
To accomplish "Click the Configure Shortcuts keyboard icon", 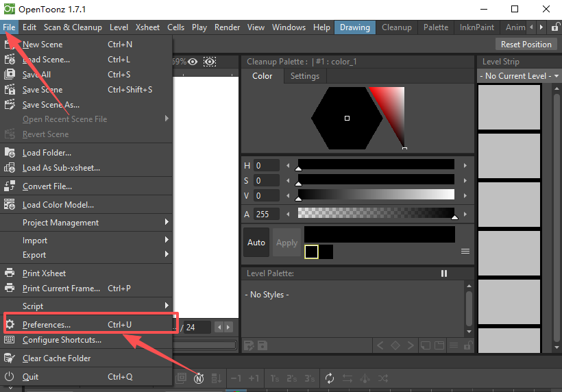I will pyautogui.click(x=10, y=339).
